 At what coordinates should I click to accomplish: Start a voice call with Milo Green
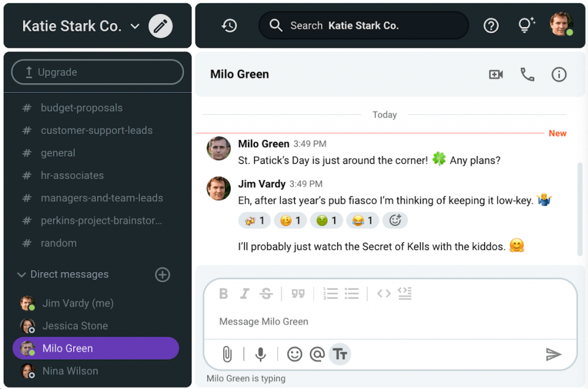527,75
